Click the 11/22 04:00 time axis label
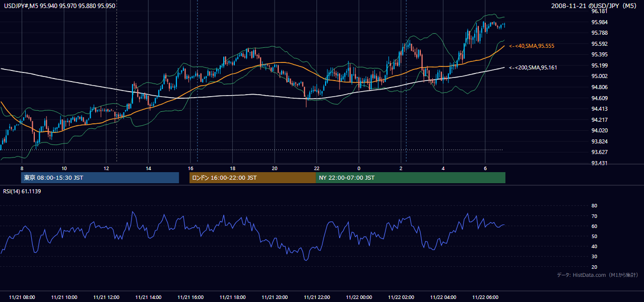Viewport: 644px width, 302px height. pos(443,297)
